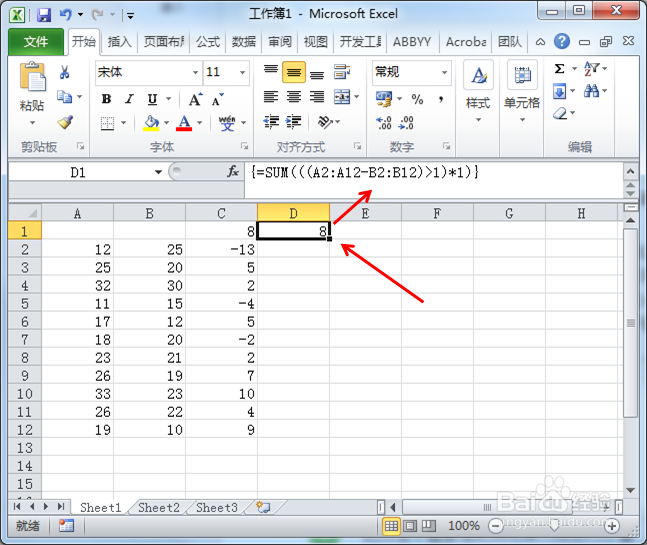The image size is (647, 545).
Task: Click the Decrease Indent icon
Action: pos(271,122)
